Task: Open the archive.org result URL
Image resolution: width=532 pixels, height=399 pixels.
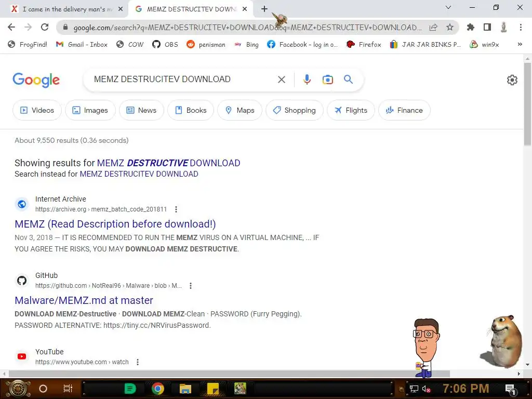Action: click(x=101, y=209)
